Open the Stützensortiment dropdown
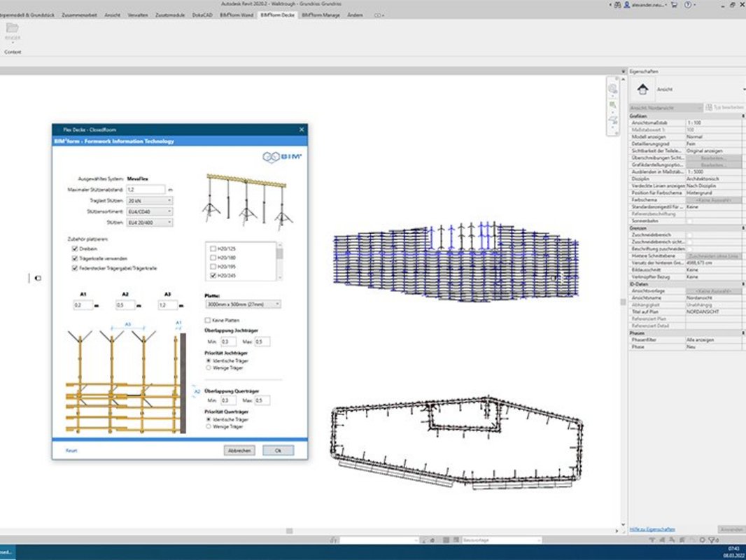Image resolution: width=746 pixels, height=560 pixels. point(150,211)
